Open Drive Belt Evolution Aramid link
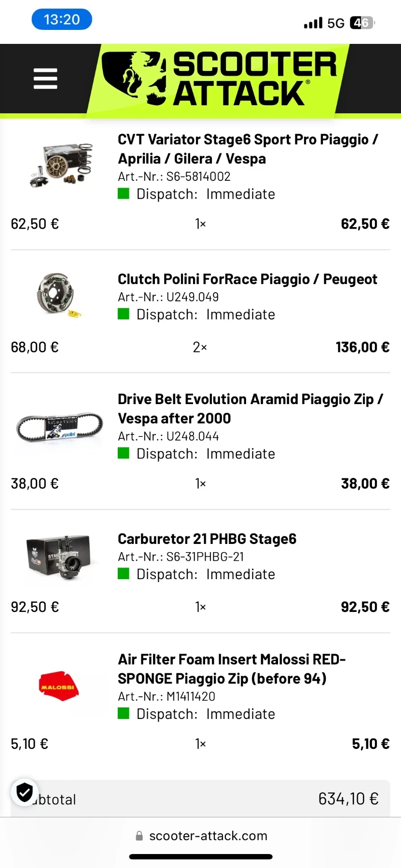This screenshot has height=868, width=401. pyautogui.click(x=250, y=408)
